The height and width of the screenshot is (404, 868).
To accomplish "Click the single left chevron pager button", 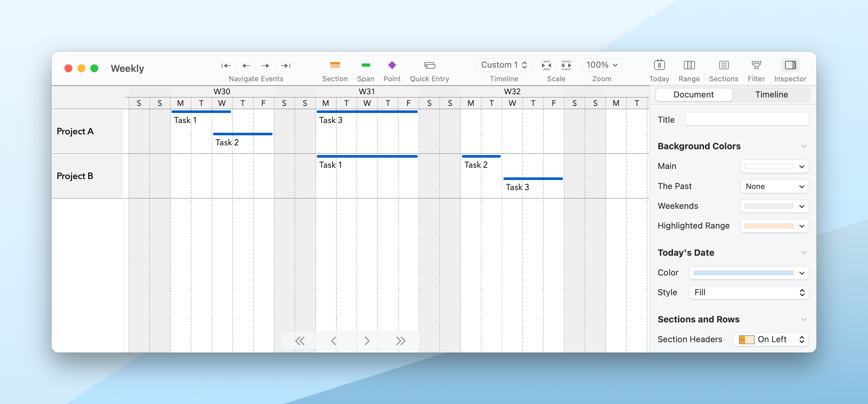I will [334, 341].
